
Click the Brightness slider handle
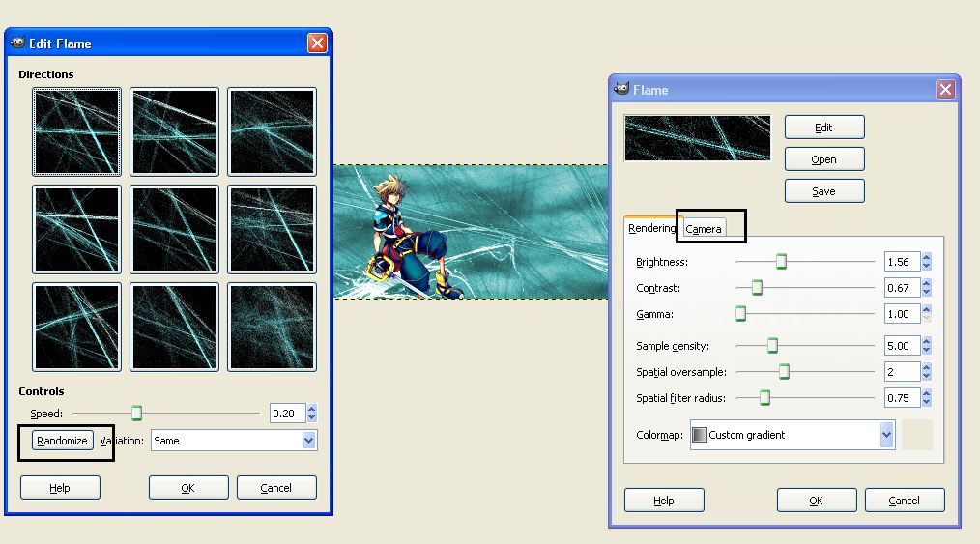pyautogui.click(x=781, y=262)
